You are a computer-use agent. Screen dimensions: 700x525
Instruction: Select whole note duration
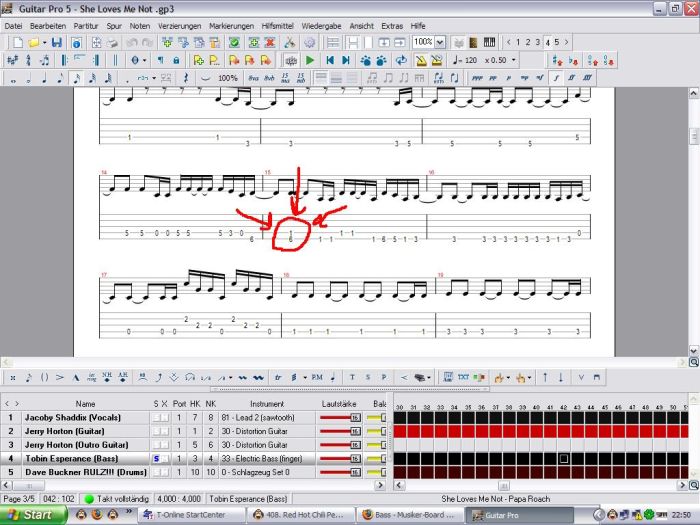click(x=13, y=79)
